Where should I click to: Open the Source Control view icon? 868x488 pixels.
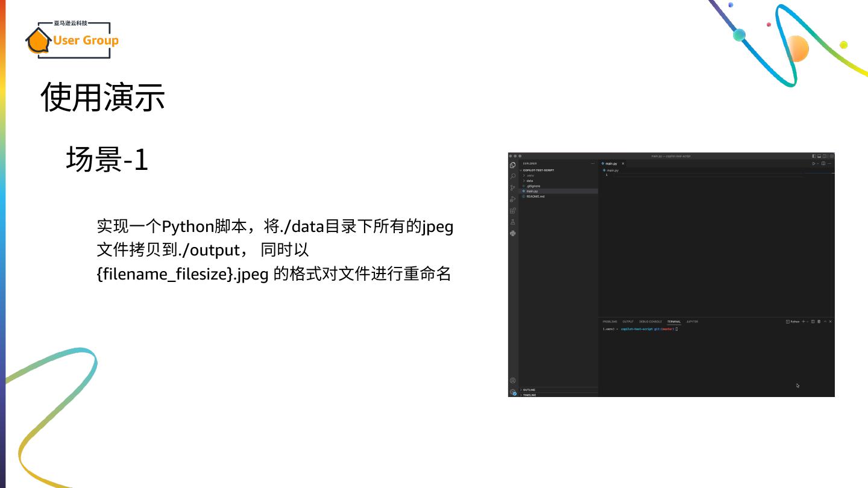click(512, 188)
